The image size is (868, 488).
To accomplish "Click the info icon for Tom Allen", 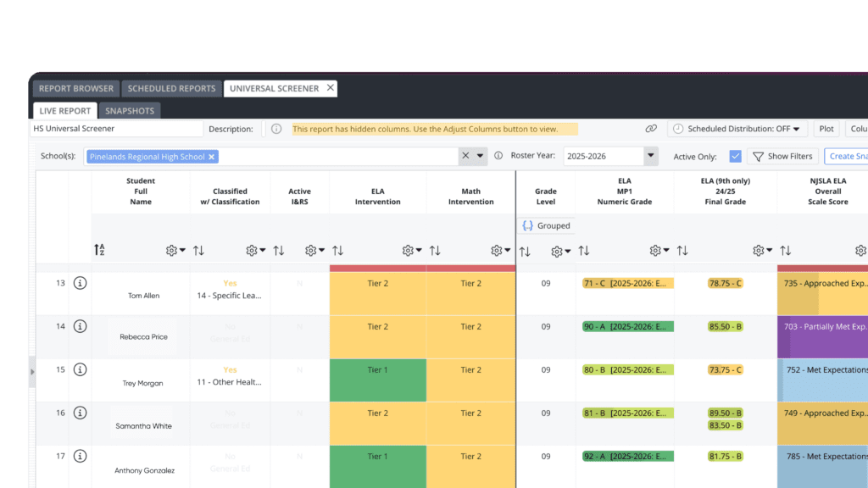I will click(80, 283).
